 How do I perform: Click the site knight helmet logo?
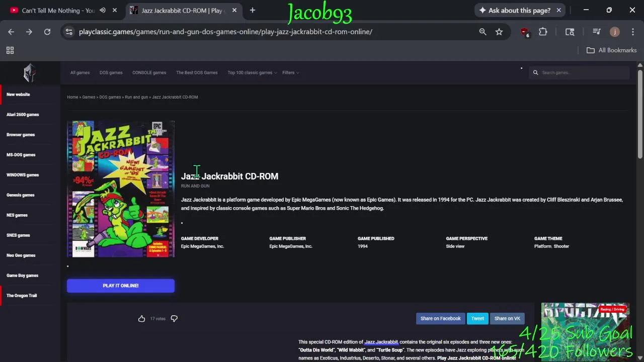[30, 73]
